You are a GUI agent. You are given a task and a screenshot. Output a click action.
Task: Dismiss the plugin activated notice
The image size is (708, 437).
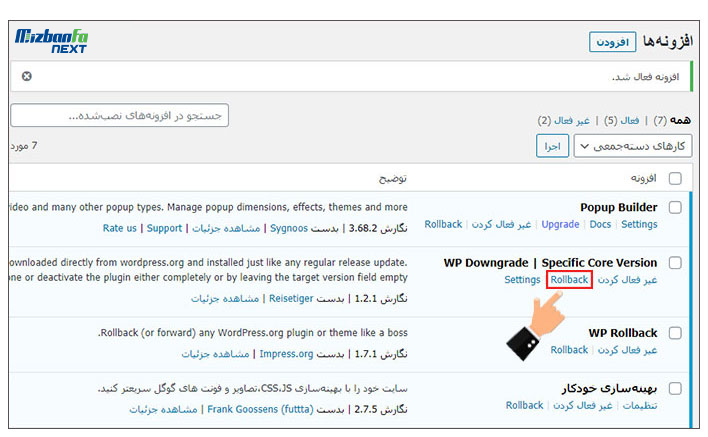coord(27,76)
